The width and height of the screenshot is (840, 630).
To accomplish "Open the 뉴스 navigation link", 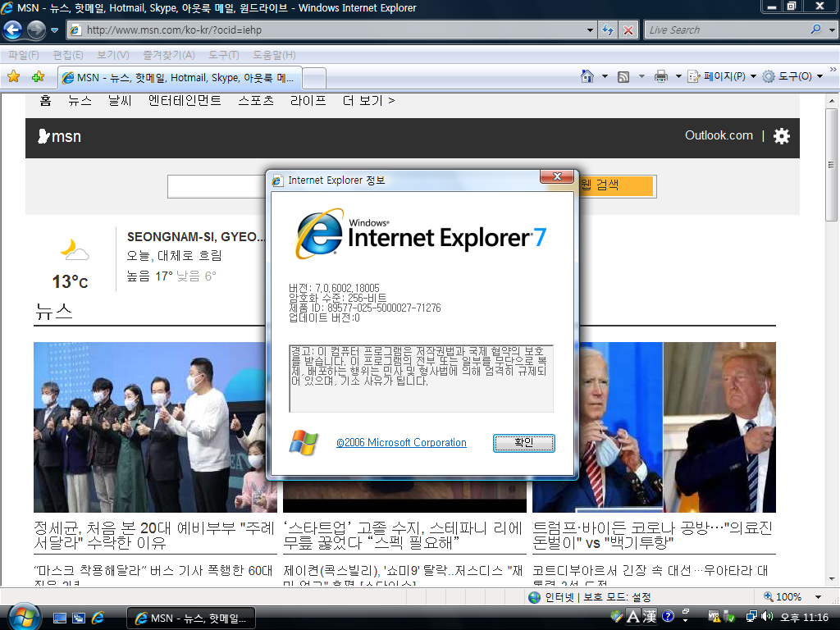I will (80, 100).
